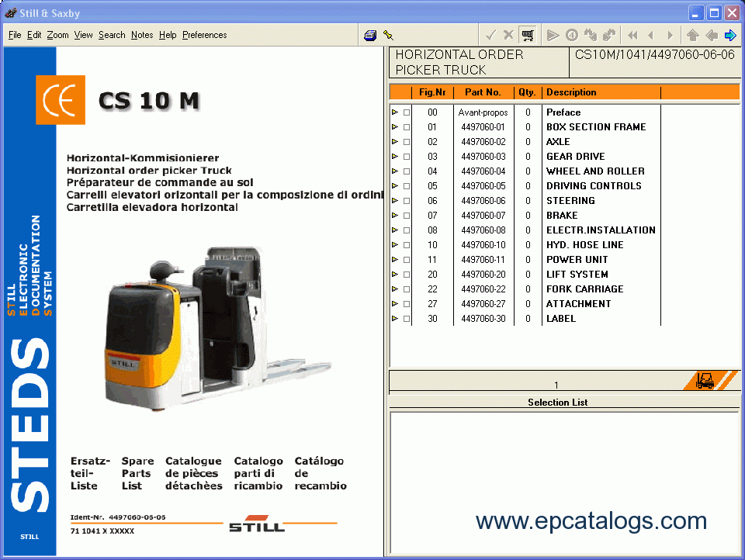Screen dimensions: 745x560
Task: Expand the LIFT SYSTEM row arrow
Action: pos(395,274)
